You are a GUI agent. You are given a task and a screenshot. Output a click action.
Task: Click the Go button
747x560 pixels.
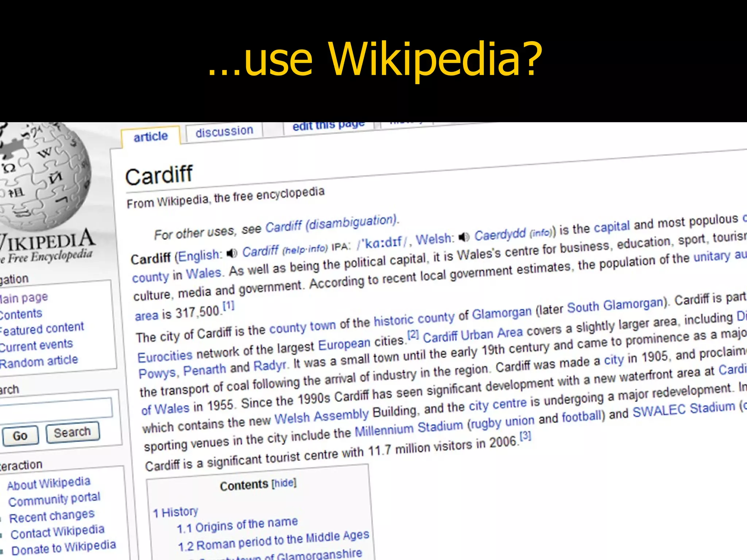pyautogui.click(x=20, y=436)
